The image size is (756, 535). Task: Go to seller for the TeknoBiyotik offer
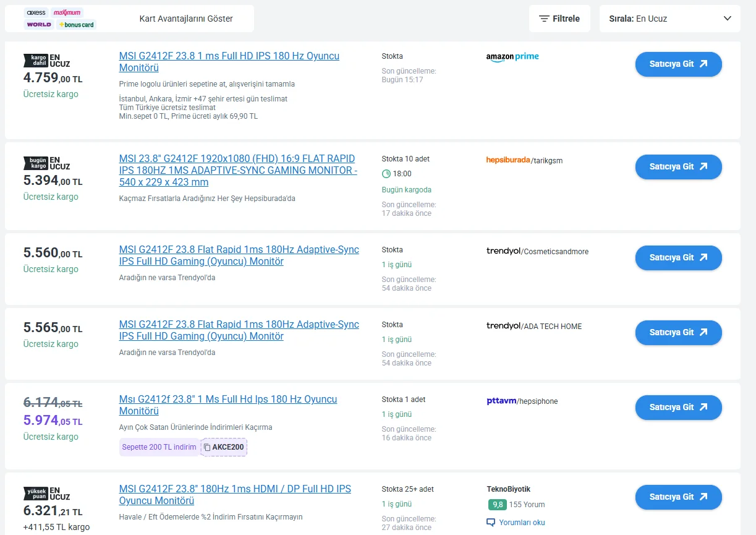[678, 497]
